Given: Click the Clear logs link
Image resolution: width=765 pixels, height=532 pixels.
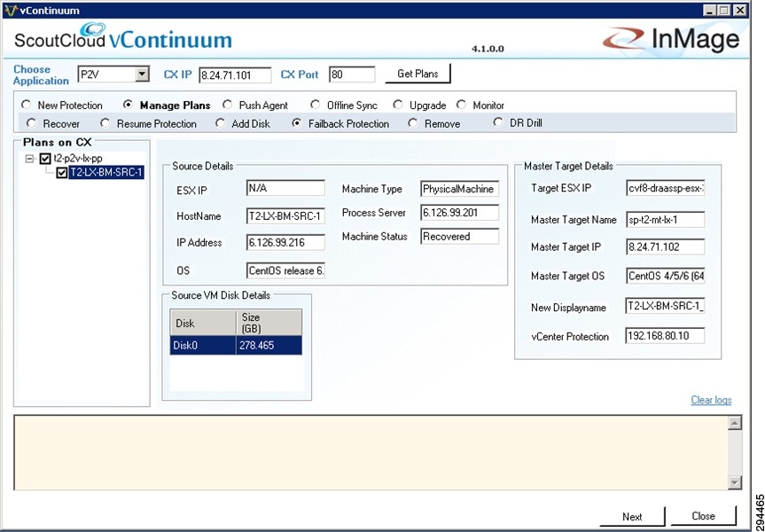Looking at the screenshot, I should point(711,400).
